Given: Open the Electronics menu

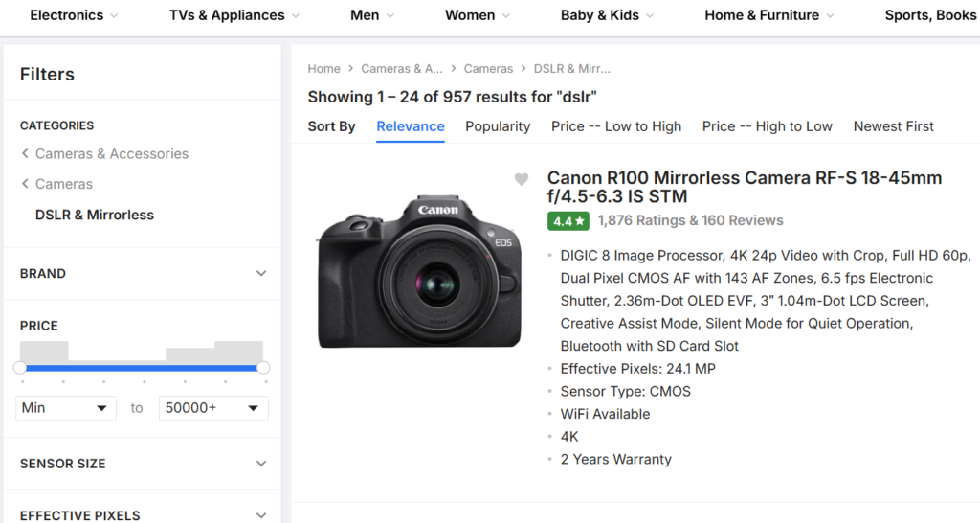Looking at the screenshot, I should click(x=75, y=15).
